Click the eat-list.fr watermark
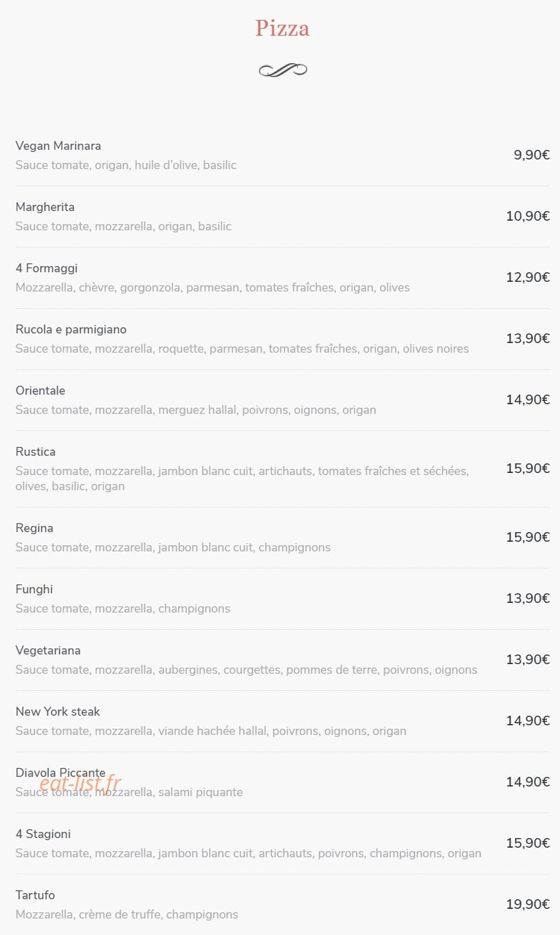The image size is (560, 935). click(x=80, y=783)
